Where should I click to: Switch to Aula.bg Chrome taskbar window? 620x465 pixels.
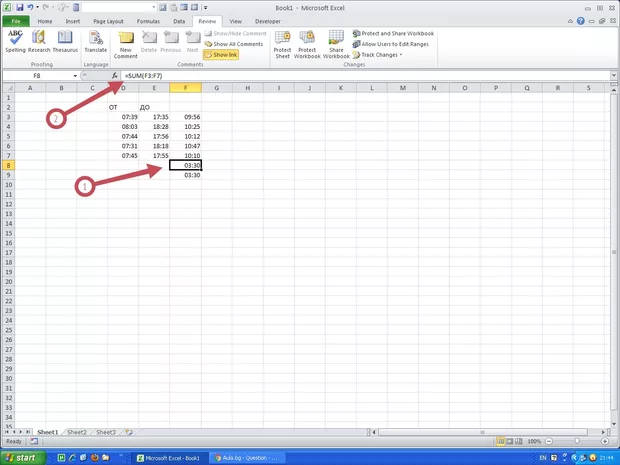(247, 458)
